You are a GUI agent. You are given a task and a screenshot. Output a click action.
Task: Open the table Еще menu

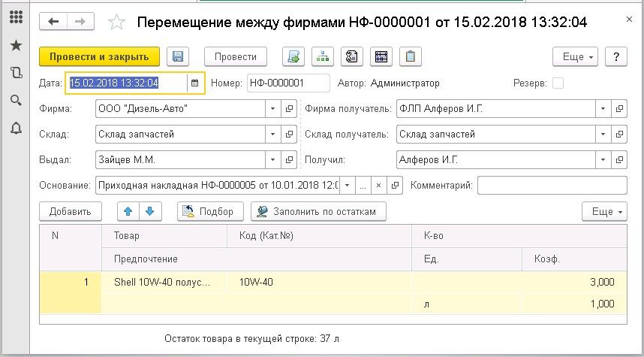(x=604, y=211)
